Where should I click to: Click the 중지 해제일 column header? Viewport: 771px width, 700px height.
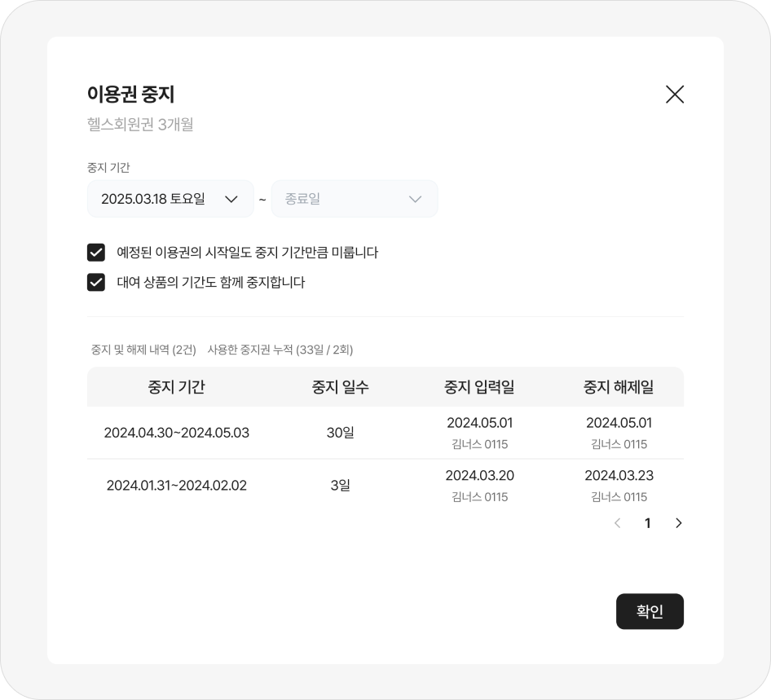pyautogui.click(x=619, y=387)
